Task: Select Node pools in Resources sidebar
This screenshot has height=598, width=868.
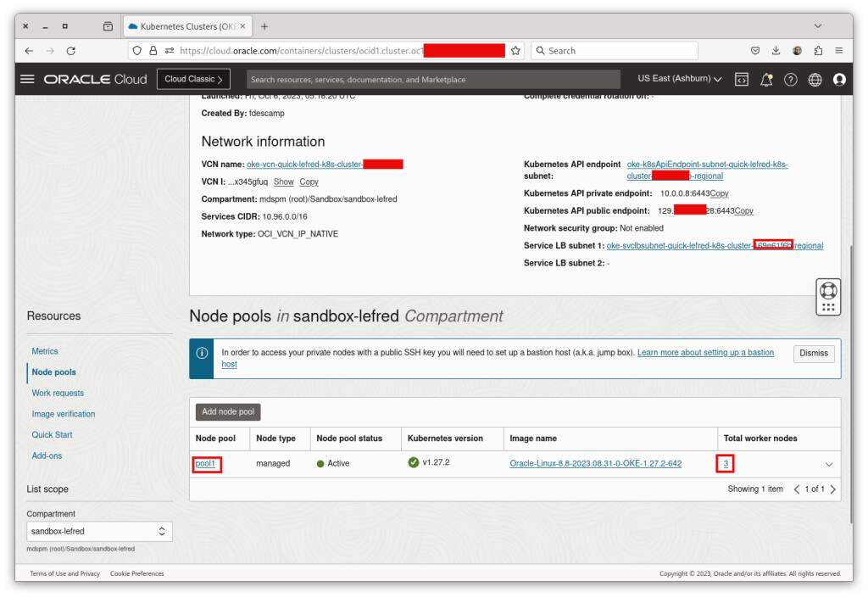Action: click(x=53, y=372)
